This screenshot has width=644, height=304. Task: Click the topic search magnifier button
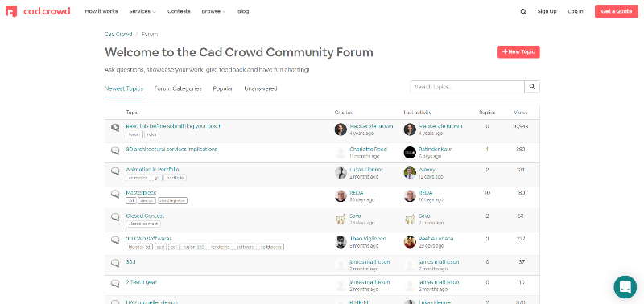point(532,87)
